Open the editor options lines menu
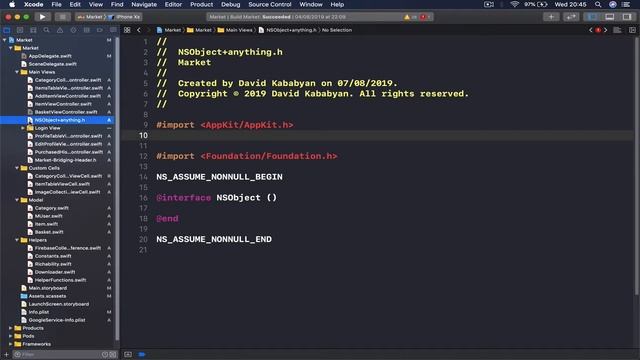The image size is (640, 360). click(618, 30)
